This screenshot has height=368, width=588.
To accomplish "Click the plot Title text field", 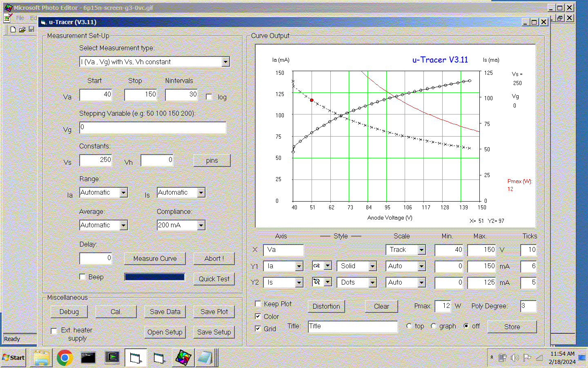I will pyautogui.click(x=353, y=327).
